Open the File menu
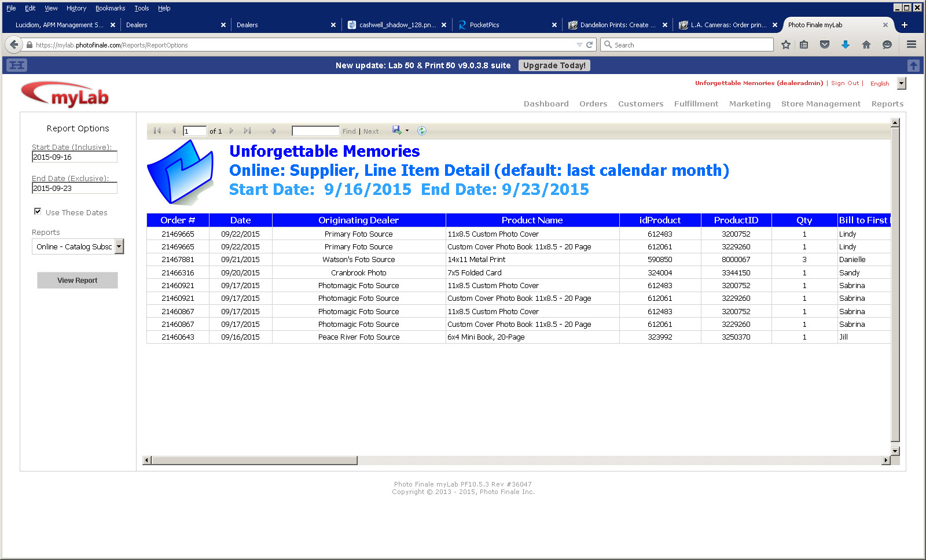The width and height of the screenshot is (926, 560). (x=11, y=8)
